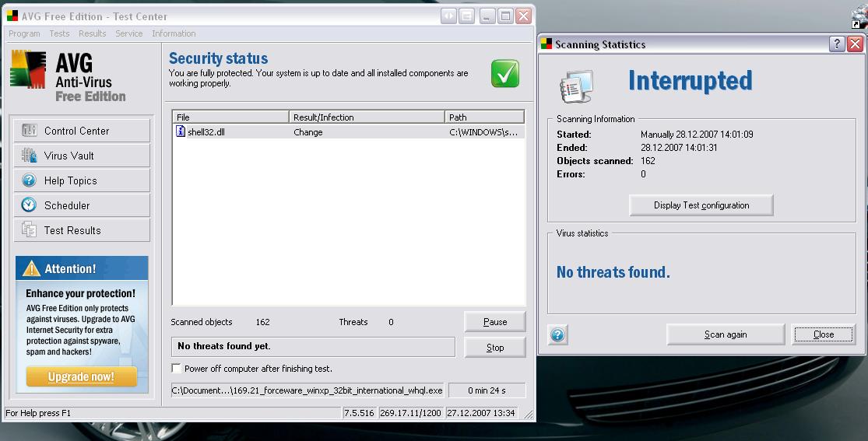Enable power off computer after finishing test
Viewport: 868px width, 441px height.
coord(176,368)
